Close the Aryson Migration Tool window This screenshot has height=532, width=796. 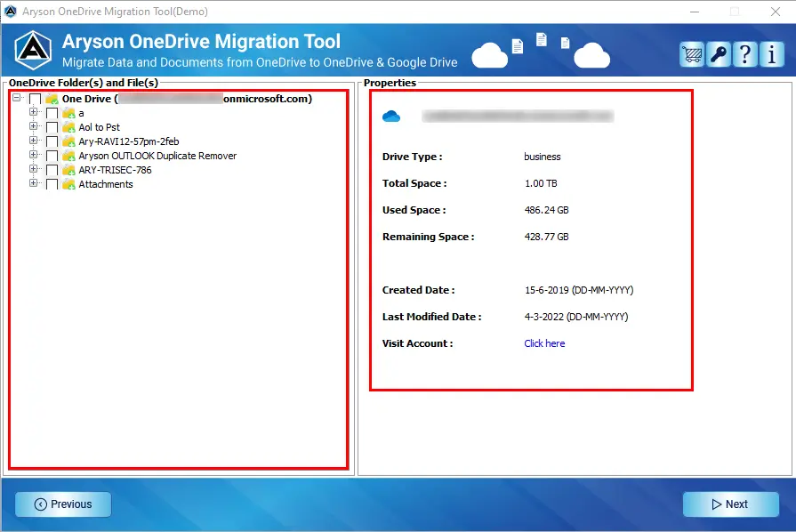776,12
